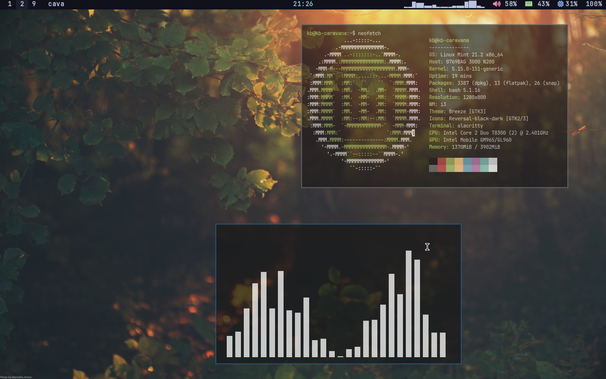
Task: Click the red swatch in neofetch palette
Action: pos(442,165)
